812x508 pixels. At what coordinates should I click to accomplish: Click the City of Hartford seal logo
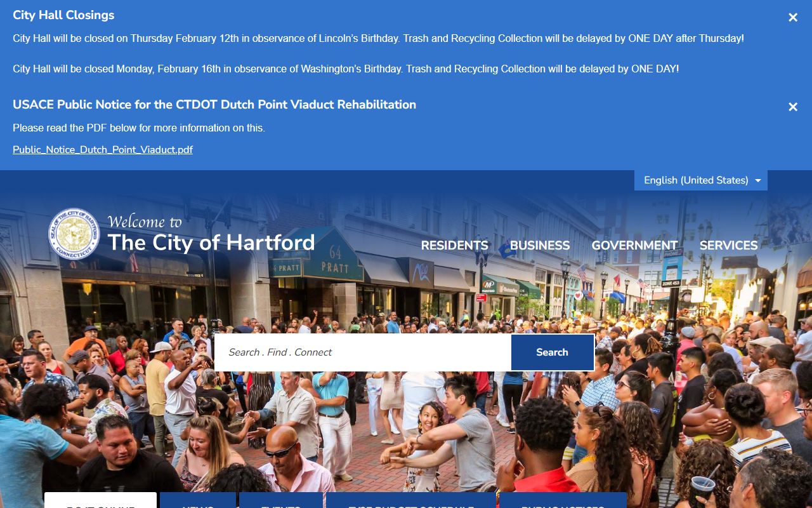pyautogui.click(x=74, y=234)
